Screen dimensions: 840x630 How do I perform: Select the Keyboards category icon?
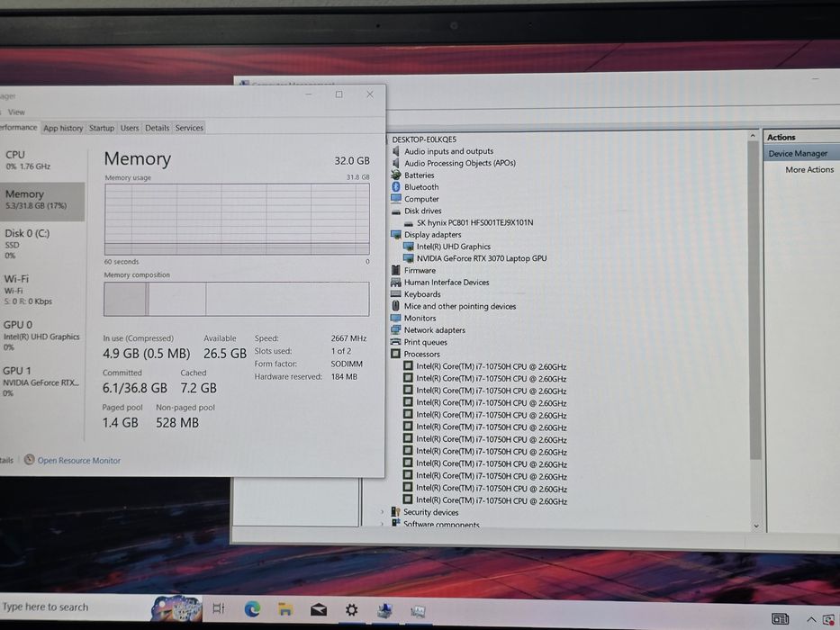[396, 294]
